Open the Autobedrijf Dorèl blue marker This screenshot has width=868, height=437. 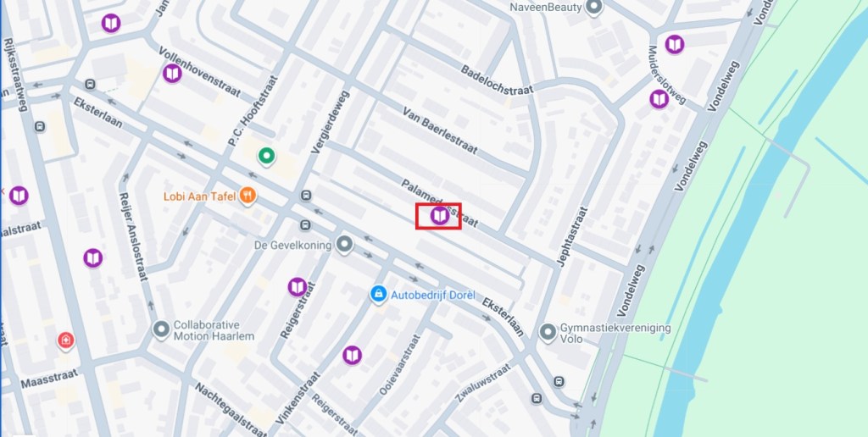(378, 294)
